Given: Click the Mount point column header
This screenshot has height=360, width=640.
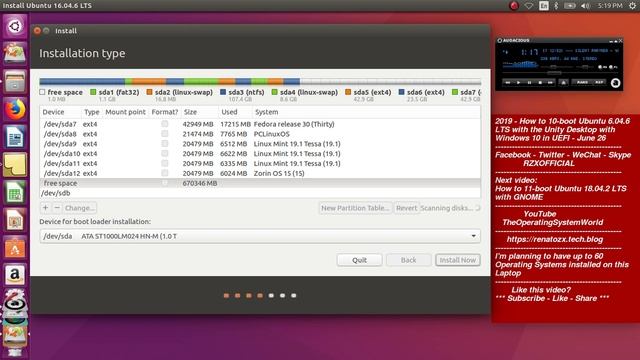Looking at the screenshot, I should pyautogui.click(x=125, y=112).
